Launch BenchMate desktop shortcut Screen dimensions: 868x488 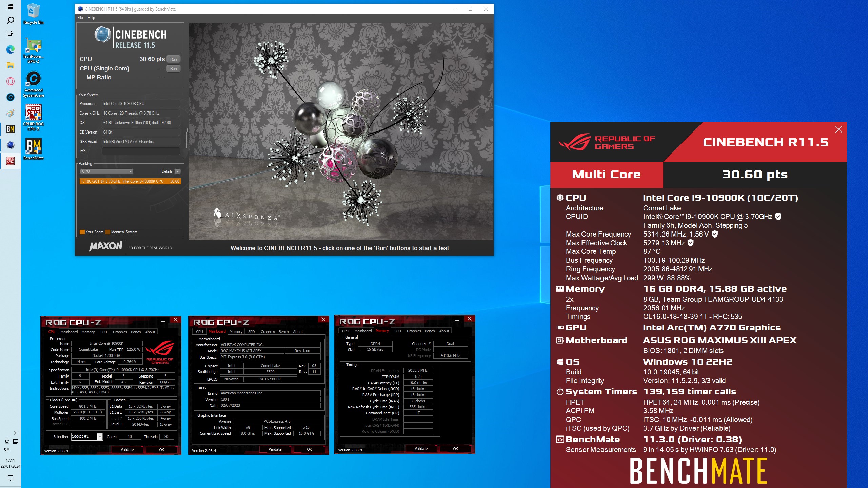pyautogui.click(x=33, y=149)
